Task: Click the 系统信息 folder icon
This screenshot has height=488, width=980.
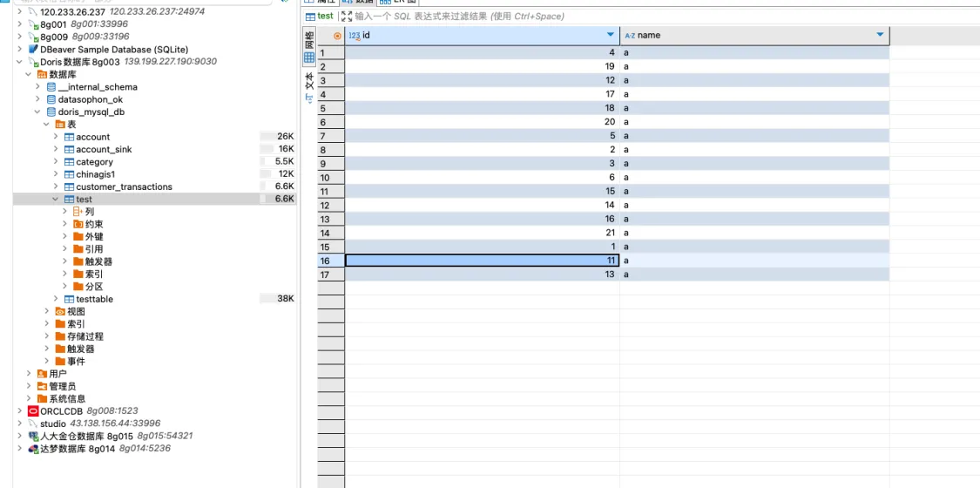Action: click(42, 398)
